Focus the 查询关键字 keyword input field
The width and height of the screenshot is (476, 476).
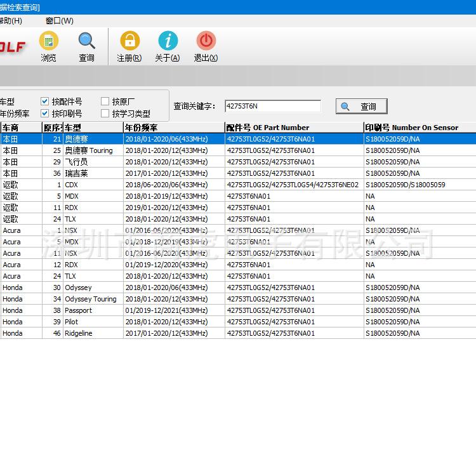tap(272, 107)
